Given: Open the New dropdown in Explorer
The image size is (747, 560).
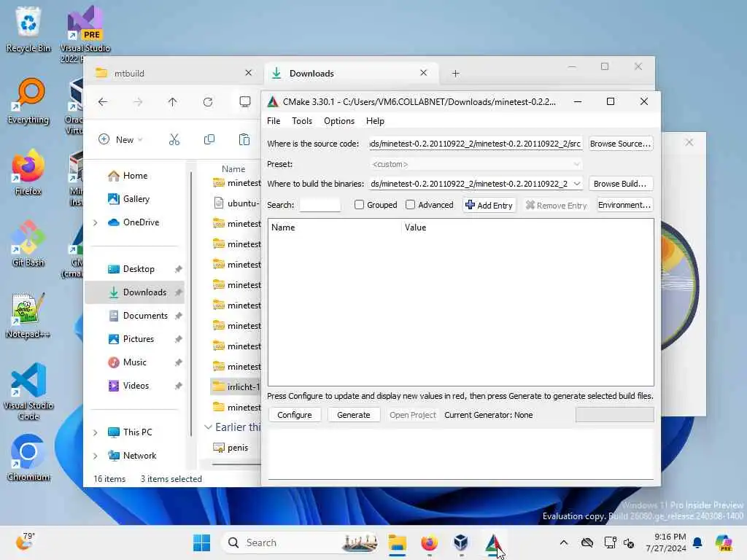Looking at the screenshot, I should 120,139.
